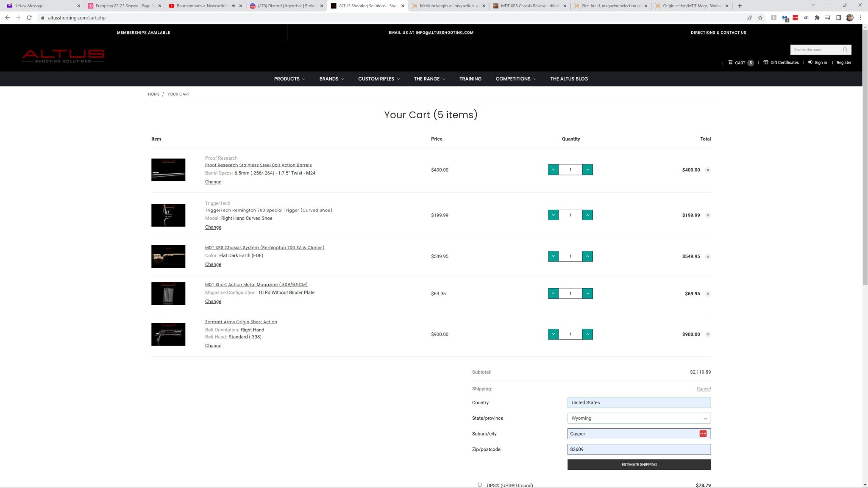Image resolution: width=868 pixels, height=488 pixels.
Task: Decrease quantity of Zermatt Arms Origin
Action: [x=553, y=334]
